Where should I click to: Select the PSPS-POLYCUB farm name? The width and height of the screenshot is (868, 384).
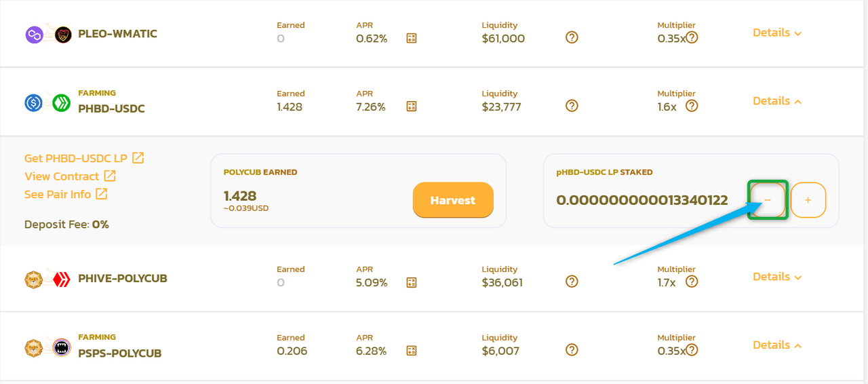pos(120,353)
